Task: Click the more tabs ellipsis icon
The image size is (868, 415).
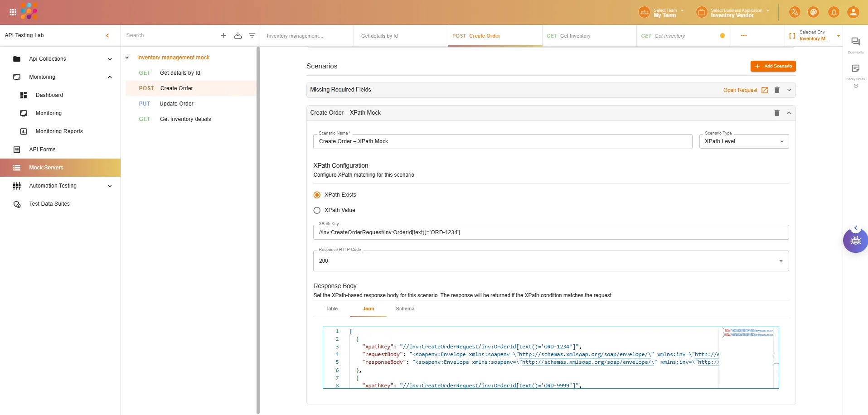Action: [x=744, y=35]
